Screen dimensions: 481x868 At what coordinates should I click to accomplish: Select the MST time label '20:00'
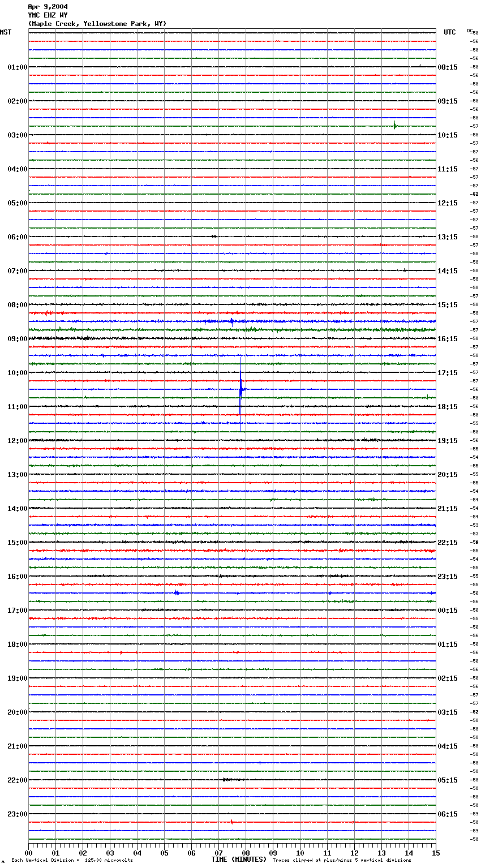(x=18, y=712)
